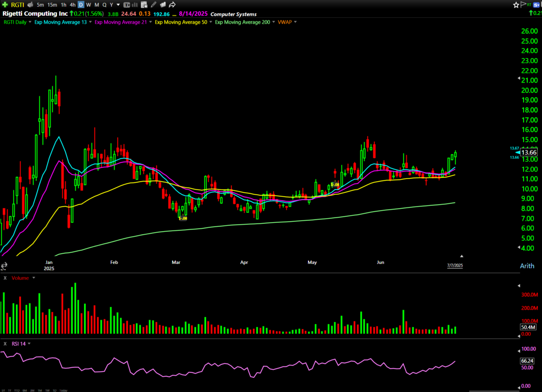
Task: Select the Weekly (W) timeframe
Action: [89, 5]
